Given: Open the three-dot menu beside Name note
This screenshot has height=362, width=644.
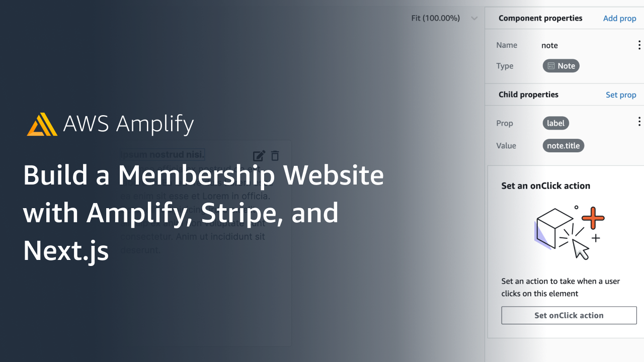Looking at the screenshot, I should [639, 45].
